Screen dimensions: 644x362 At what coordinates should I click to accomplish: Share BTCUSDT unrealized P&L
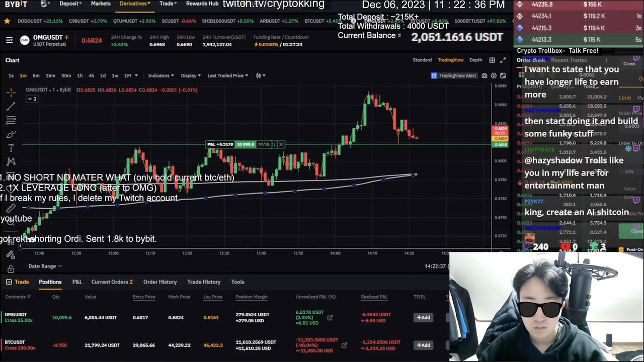[x=344, y=345]
